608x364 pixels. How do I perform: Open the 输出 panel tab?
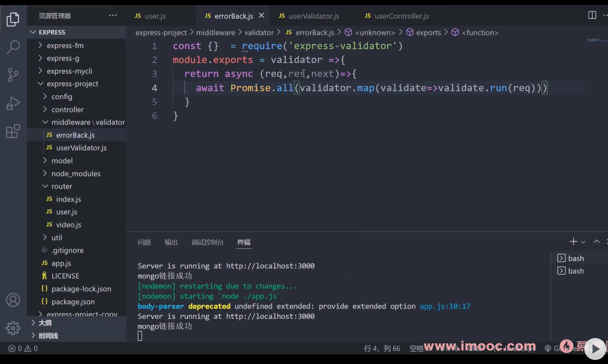[171, 242]
